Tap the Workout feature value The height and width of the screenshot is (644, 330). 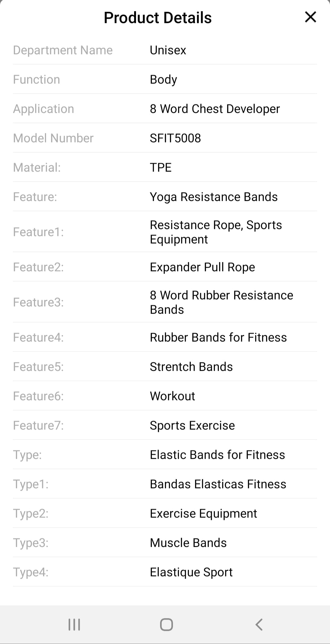[172, 396]
